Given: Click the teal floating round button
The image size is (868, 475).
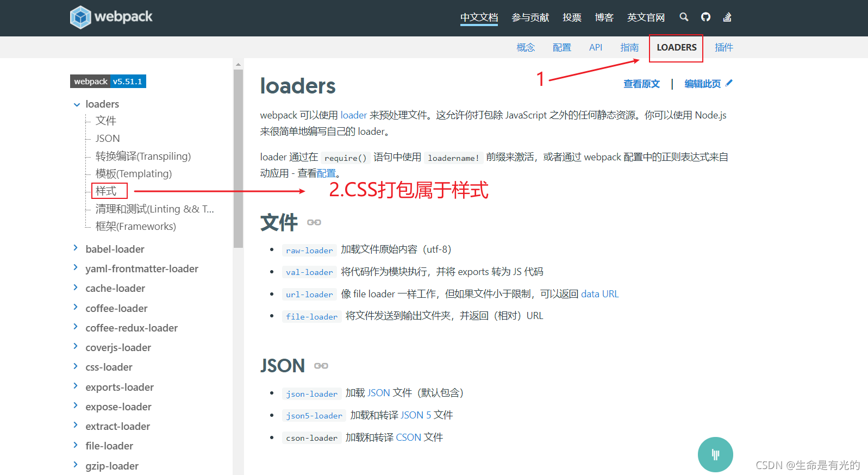Looking at the screenshot, I should 715,454.
